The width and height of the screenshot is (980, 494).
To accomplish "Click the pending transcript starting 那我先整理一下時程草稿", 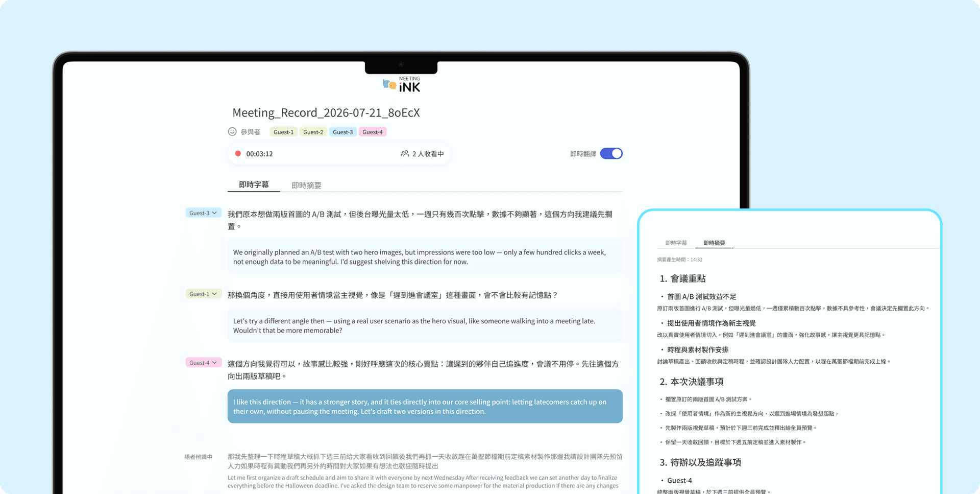I will coord(425,461).
